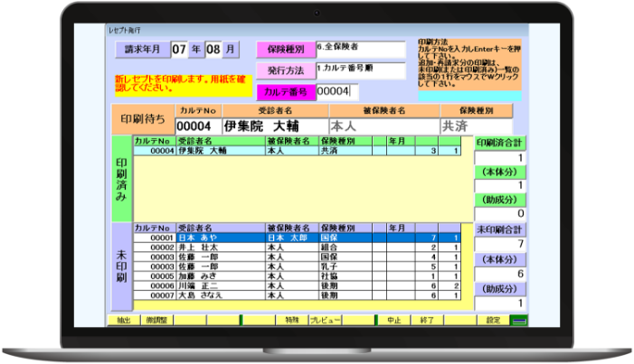Click the magenta カルテ番号 label
The image size is (634, 364).
[287, 92]
